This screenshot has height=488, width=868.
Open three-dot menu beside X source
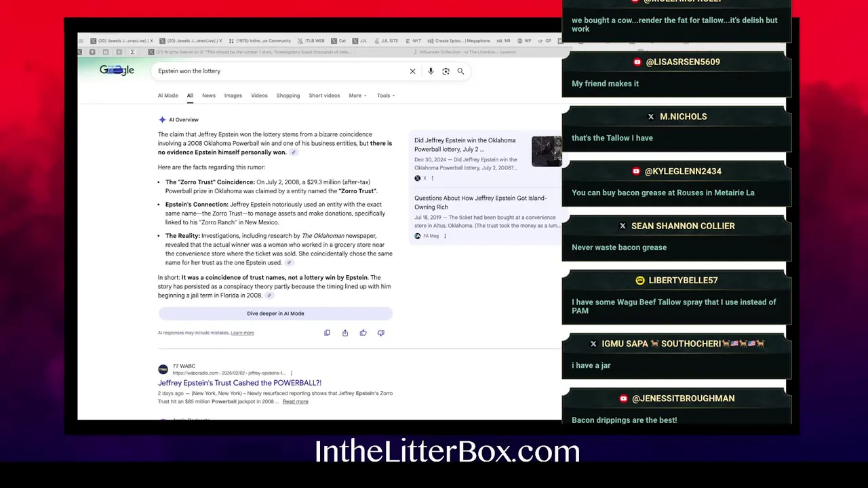point(432,178)
